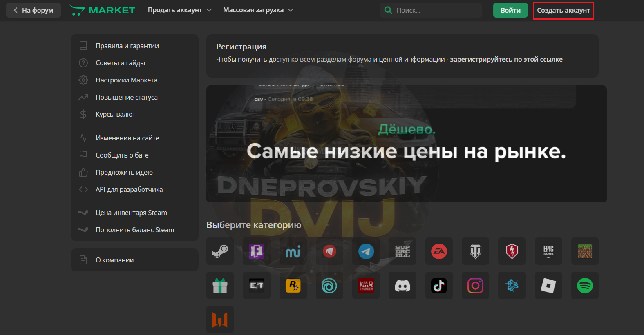Go back via На форум button

click(34, 10)
